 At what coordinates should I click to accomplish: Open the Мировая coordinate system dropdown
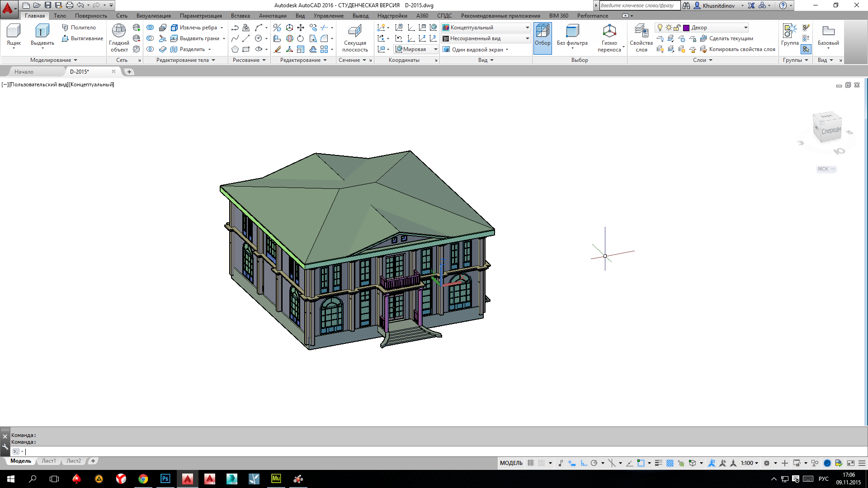[416, 49]
